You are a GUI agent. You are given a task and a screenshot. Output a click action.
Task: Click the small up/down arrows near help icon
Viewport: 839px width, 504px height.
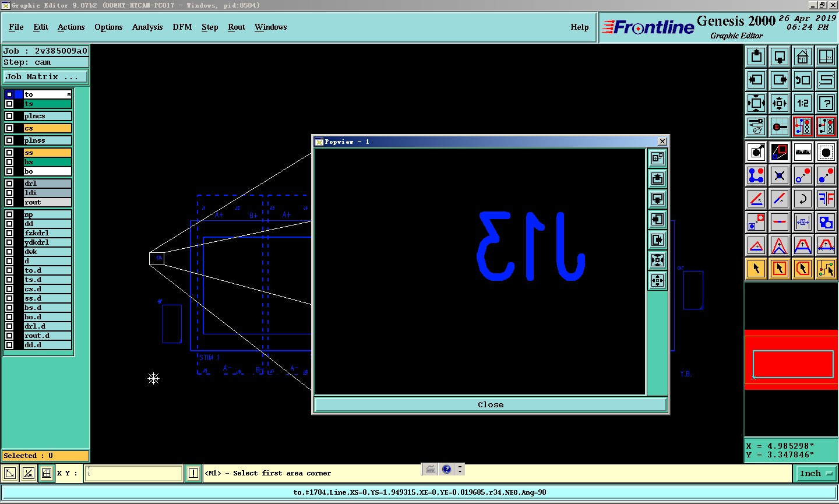[x=460, y=469]
